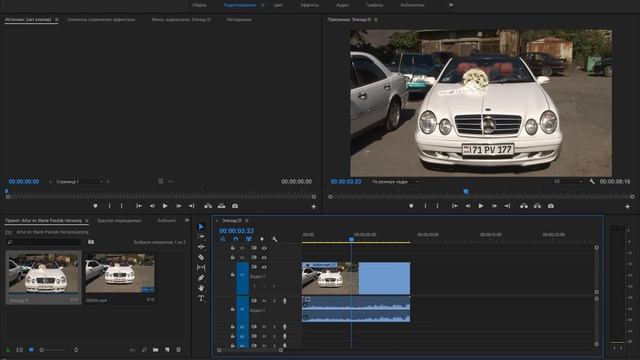The height and width of the screenshot is (360, 640).
Task: Play the Program monitor
Action: [481, 206]
